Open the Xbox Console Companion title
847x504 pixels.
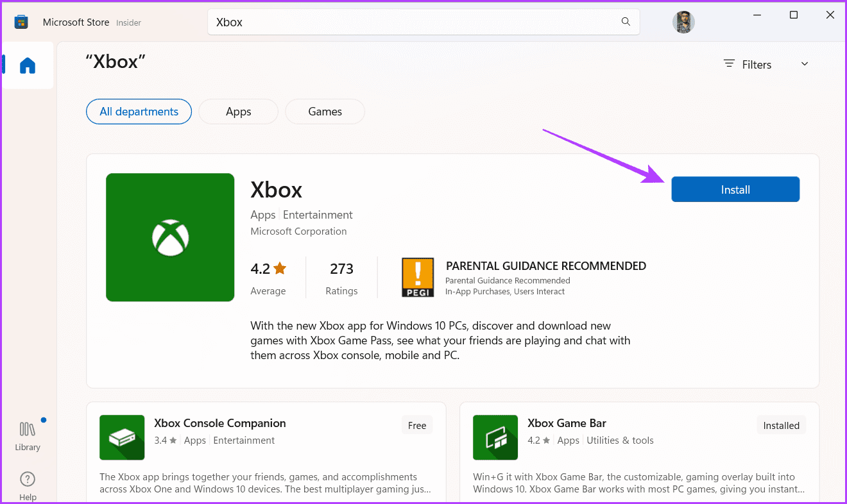220,423
